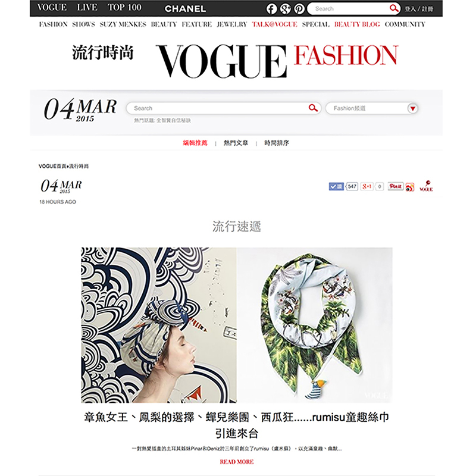This screenshot has height=476, width=476.
Task: Open the BEAUTY BLOG menu item
Action: [x=357, y=24]
